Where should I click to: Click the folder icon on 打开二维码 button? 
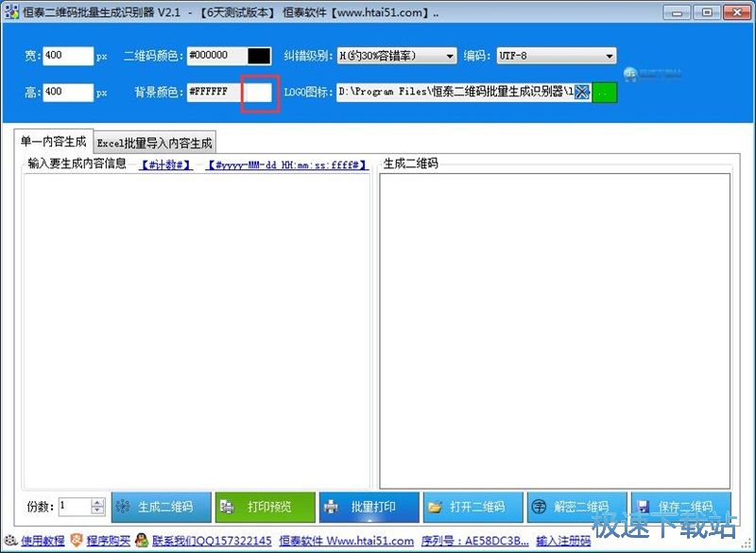tap(435, 507)
